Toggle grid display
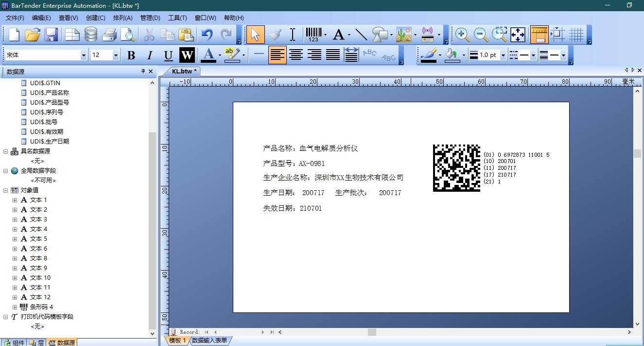The image size is (644, 346). (x=576, y=35)
